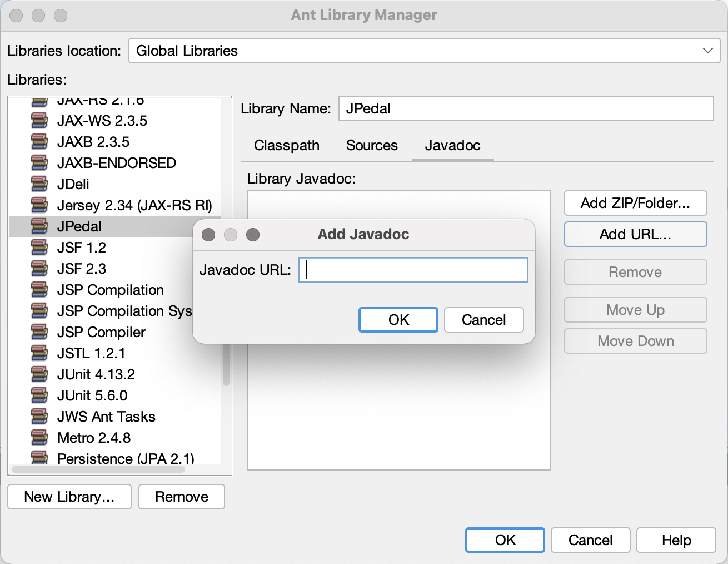Click the book icon beside JUnit 4.13.2

click(x=39, y=374)
